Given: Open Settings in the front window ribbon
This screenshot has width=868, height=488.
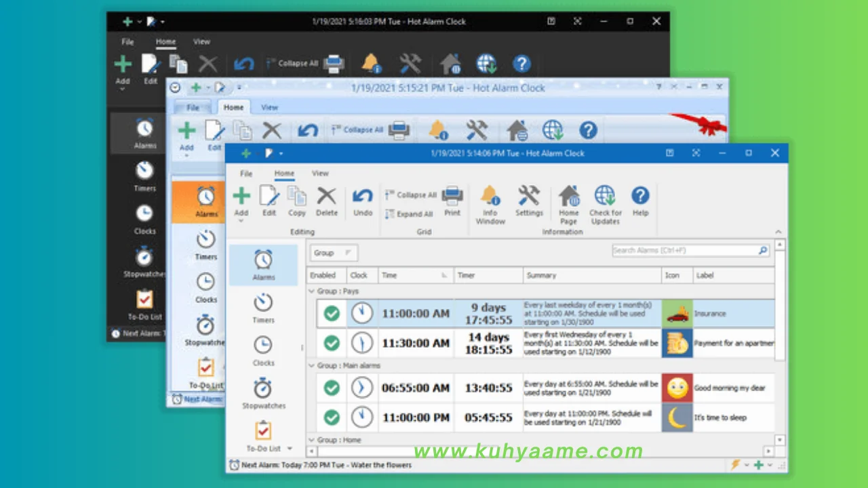Looking at the screenshot, I should tap(529, 201).
